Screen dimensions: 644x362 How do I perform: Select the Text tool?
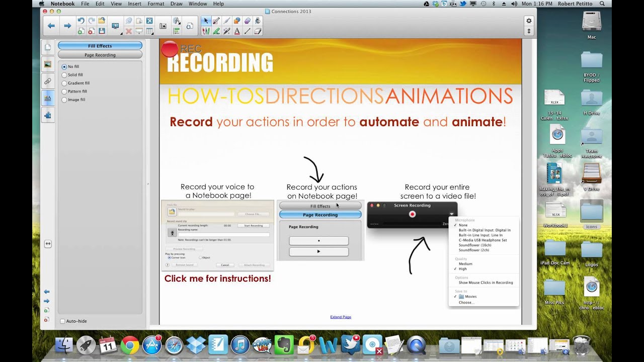tap(237, 31)
